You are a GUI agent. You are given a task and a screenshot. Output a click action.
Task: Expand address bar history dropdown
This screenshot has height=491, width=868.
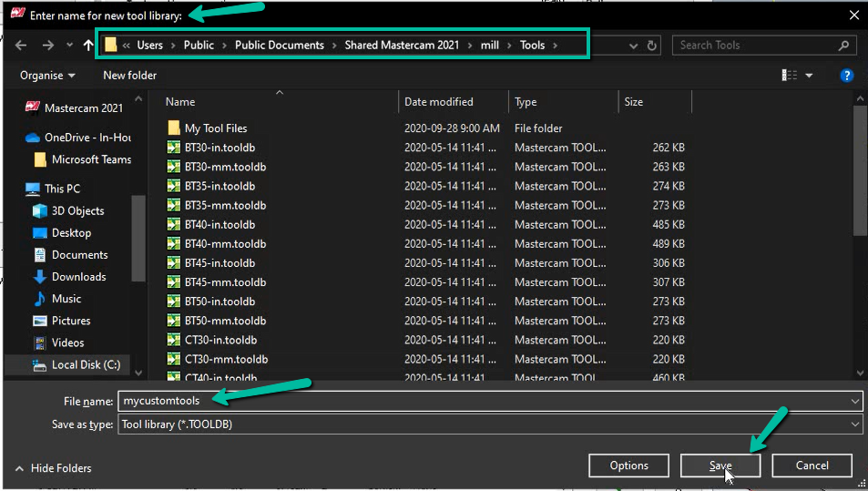(x=633, y=46)
